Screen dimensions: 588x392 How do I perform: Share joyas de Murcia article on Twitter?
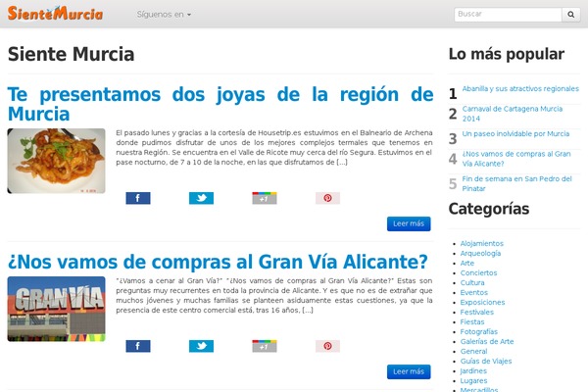[201, 198]
